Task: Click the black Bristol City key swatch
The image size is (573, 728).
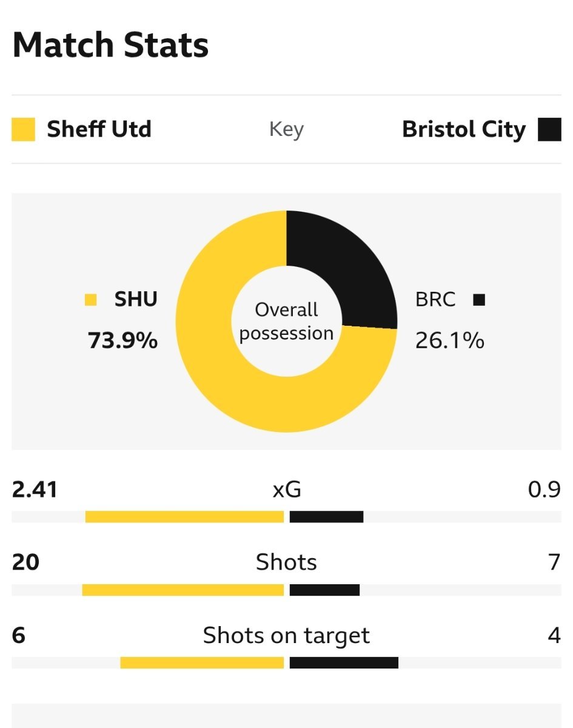Action: click(549, 129)
